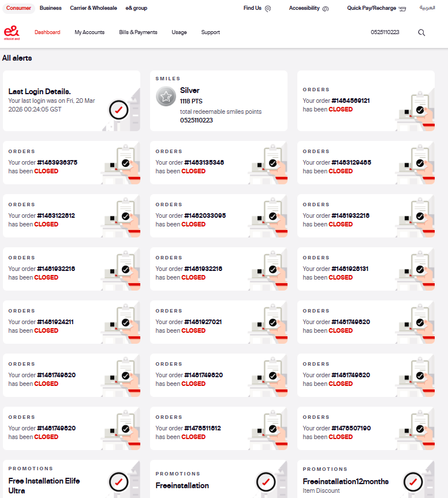
Task: Click clipboard illustration on order #1478511612 card
Action: [x=268, y=430]
